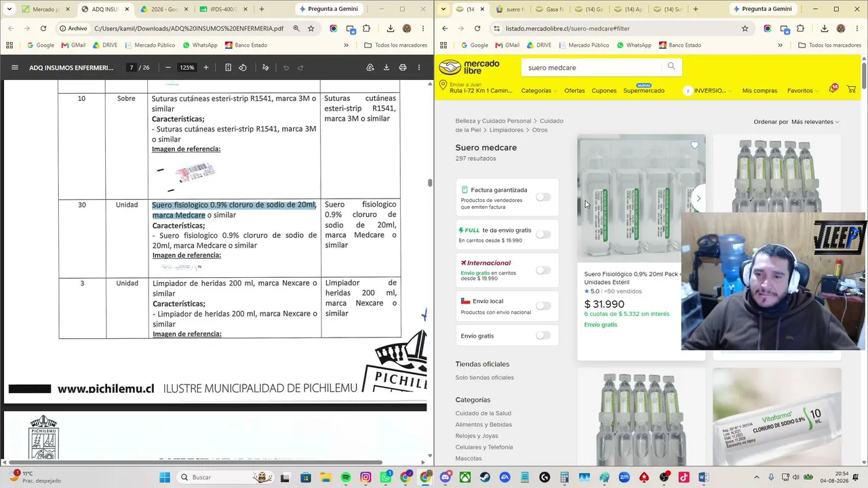Image resolution: width=868 pixels, height=488 pixels.
Task: Zoom out the PDF with minus icon
Action: pos(167,68)
